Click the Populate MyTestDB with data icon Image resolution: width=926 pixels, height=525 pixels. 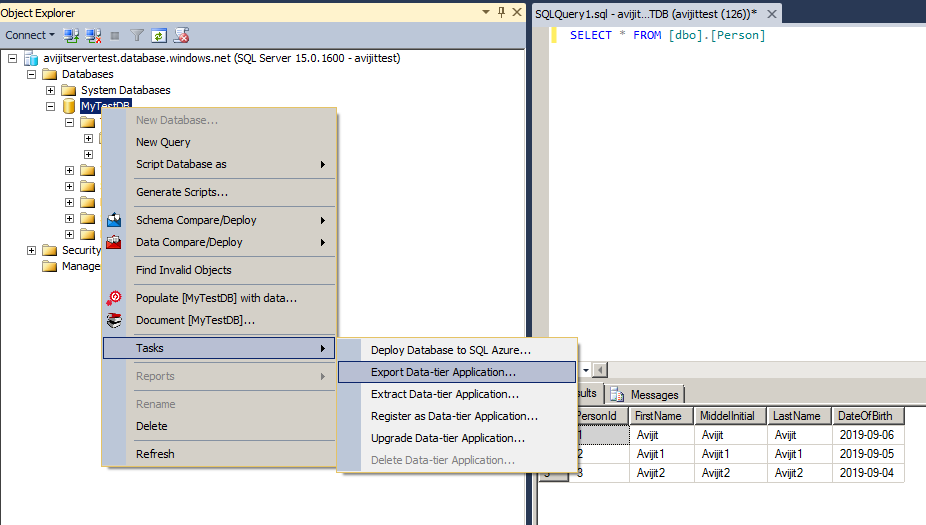(115, 298)
